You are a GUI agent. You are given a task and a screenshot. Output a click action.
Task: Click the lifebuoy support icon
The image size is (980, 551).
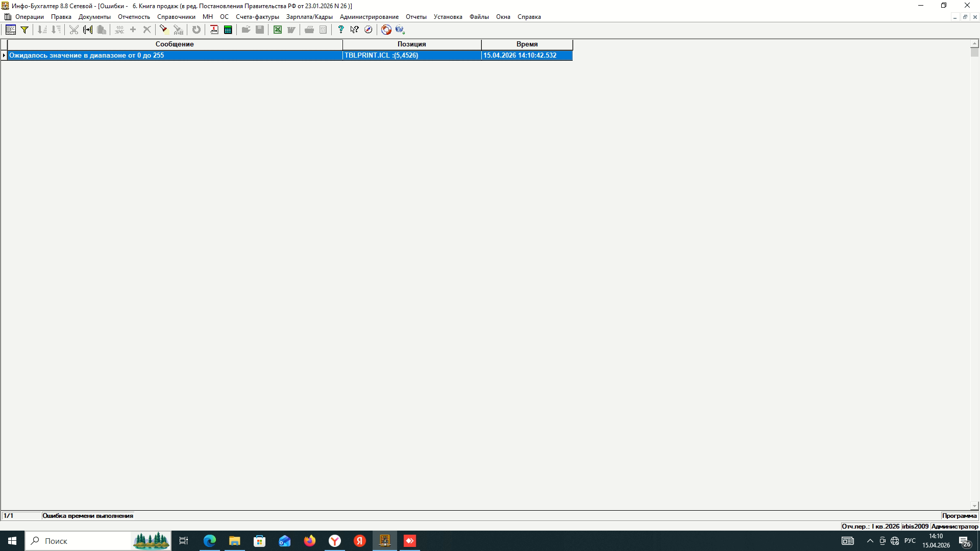point(386,30)
